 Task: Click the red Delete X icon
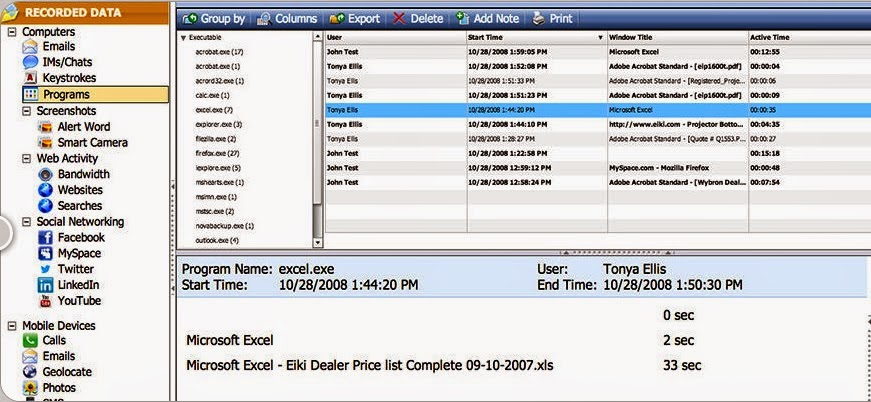coord(399,19)
